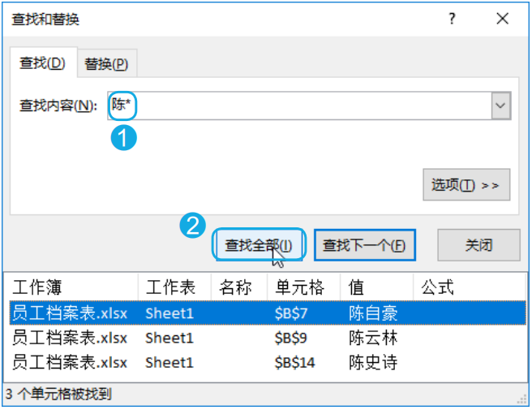The image size is (532, 410).
Task: Switch to the 替换(P) tab
Action: (x=106, y=64)
